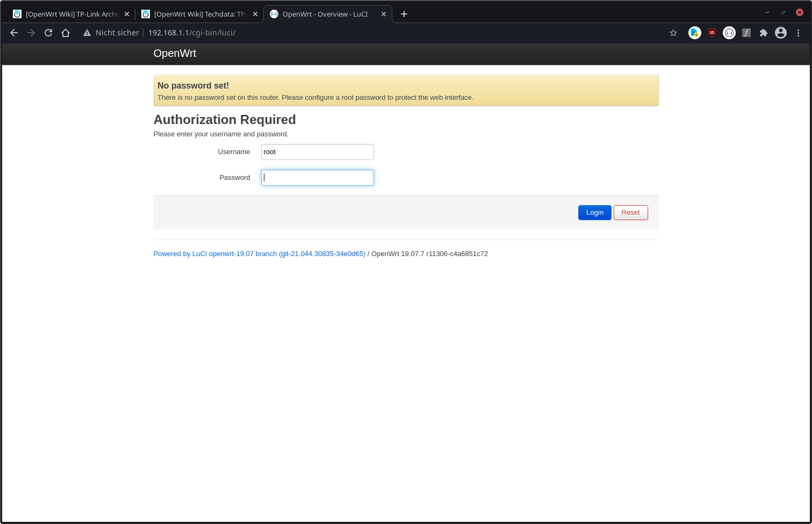Close the OpenWrt Overview LuCI tab
Screen dimensions: 812x524
384,14
